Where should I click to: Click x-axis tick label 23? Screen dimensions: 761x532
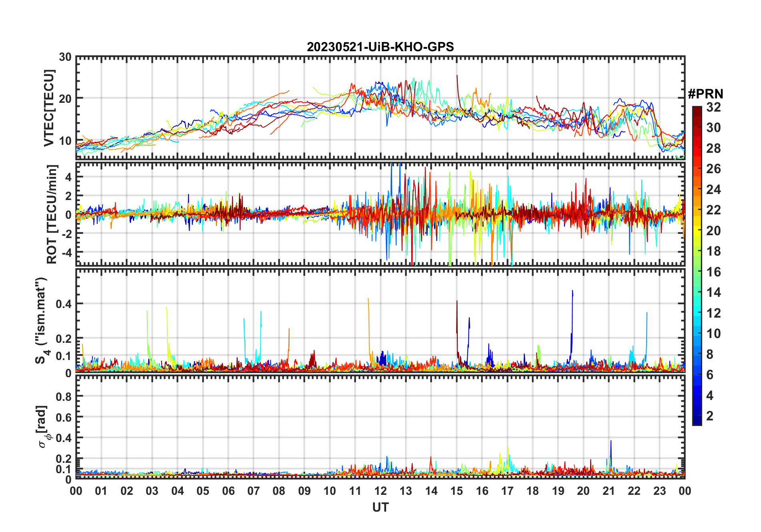(659, 491)
